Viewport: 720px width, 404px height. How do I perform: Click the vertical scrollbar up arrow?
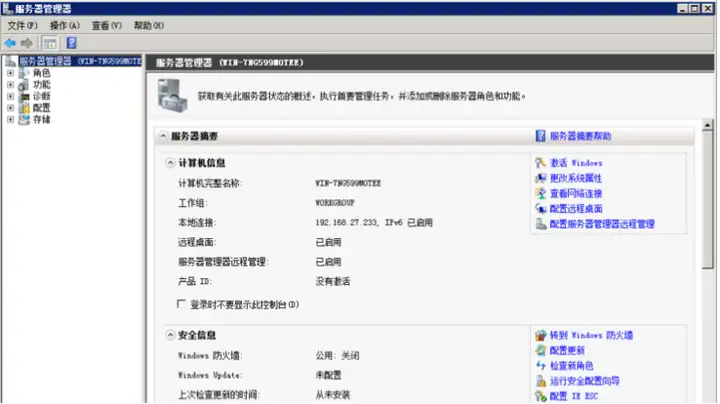708,125
